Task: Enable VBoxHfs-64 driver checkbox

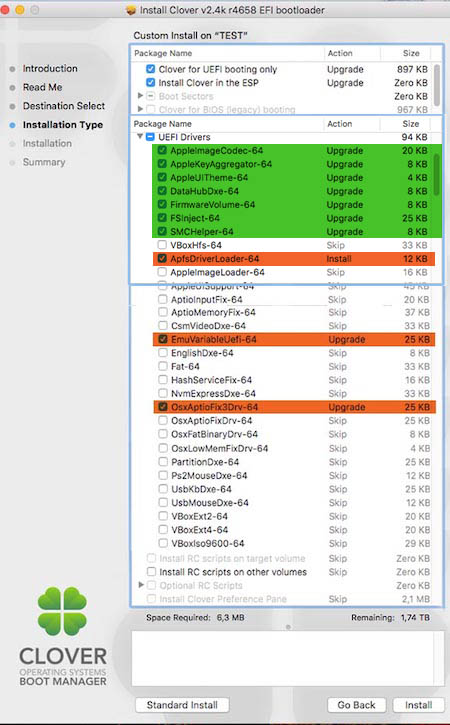Action: coord(162,245)
